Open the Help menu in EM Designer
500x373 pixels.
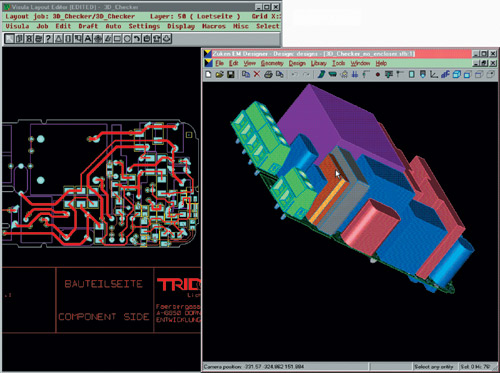[381, 63]
